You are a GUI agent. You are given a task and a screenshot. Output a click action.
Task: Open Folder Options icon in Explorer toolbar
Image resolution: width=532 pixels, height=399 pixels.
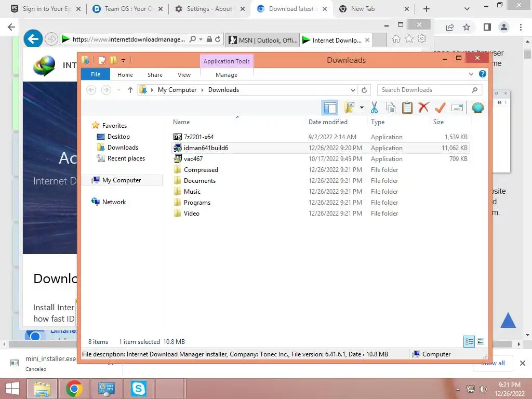pyautogui.click(x=349, y=108)
